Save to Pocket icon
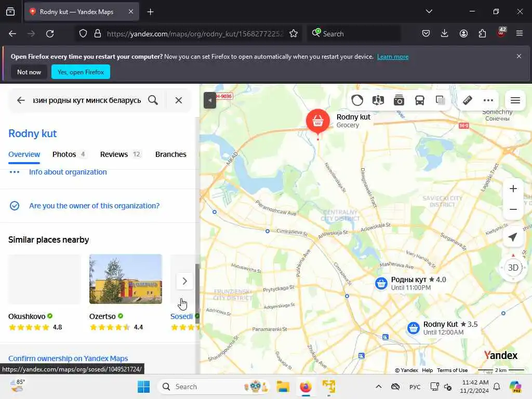 [x=426, y=34]
